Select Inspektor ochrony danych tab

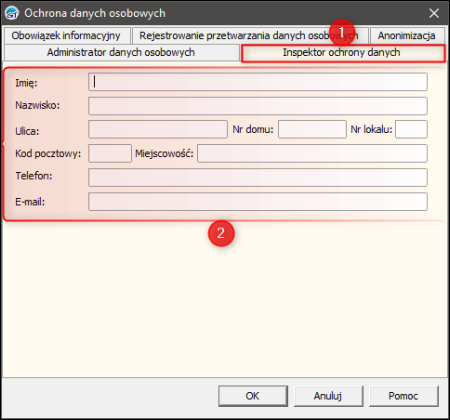point(343,53)
